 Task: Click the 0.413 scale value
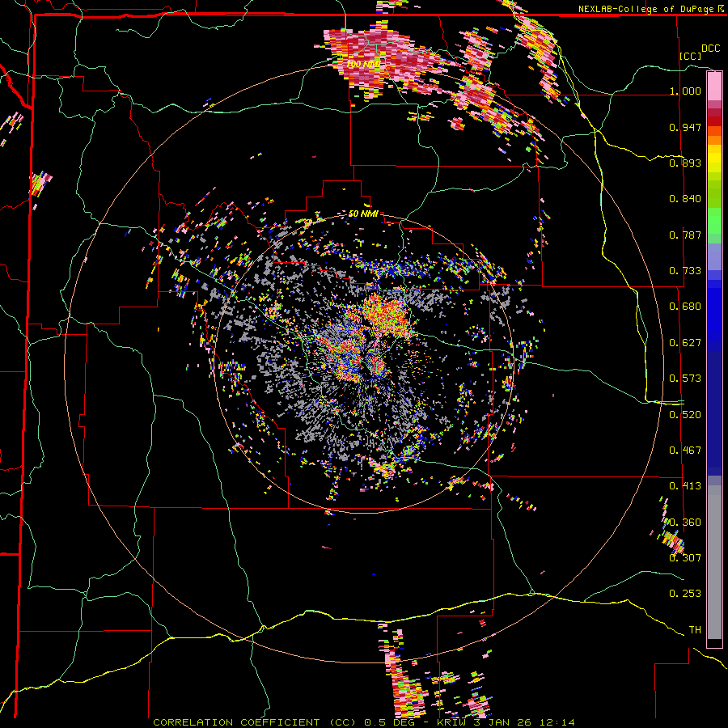(685, 486)
